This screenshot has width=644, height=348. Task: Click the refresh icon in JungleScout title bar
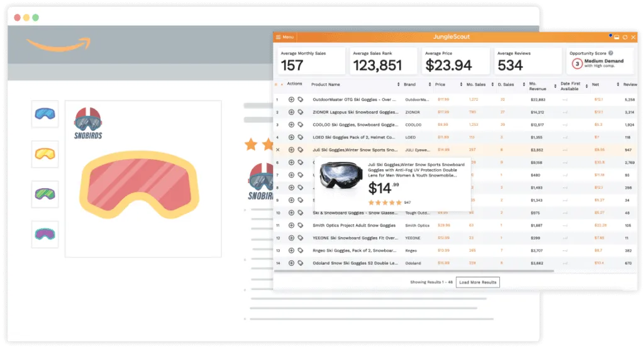(x=625, y=37)
